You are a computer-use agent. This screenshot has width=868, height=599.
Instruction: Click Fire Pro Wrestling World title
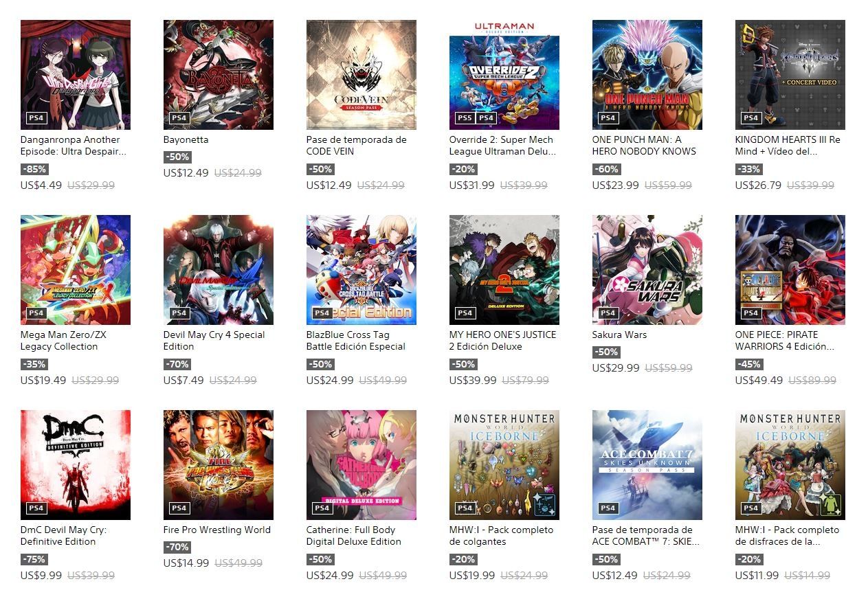pos(217,530)
